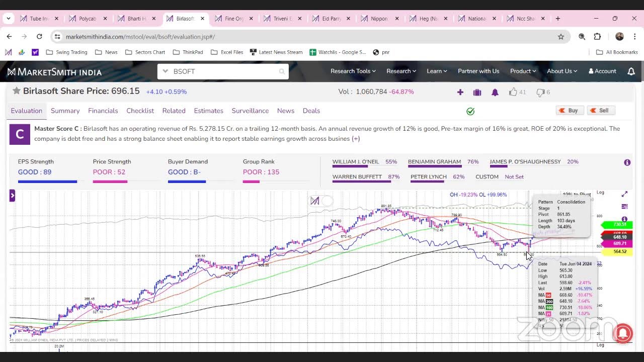The width and height of the screenshot is (644, 362).
Task: Favorite Birlasoft with the star icon
Action: (17, 91)
